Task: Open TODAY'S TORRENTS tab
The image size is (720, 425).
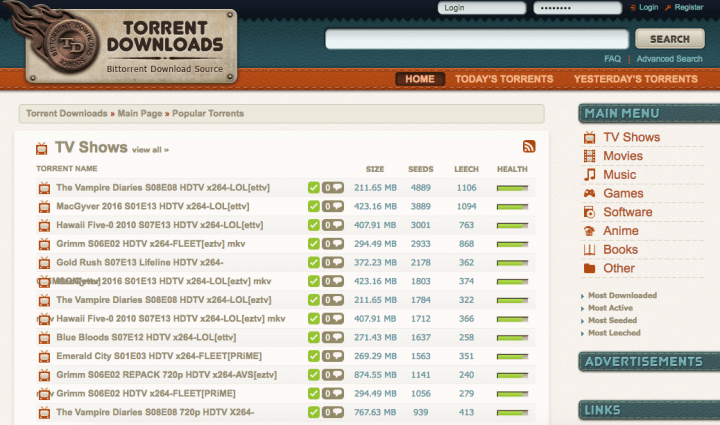Action: 504,79
